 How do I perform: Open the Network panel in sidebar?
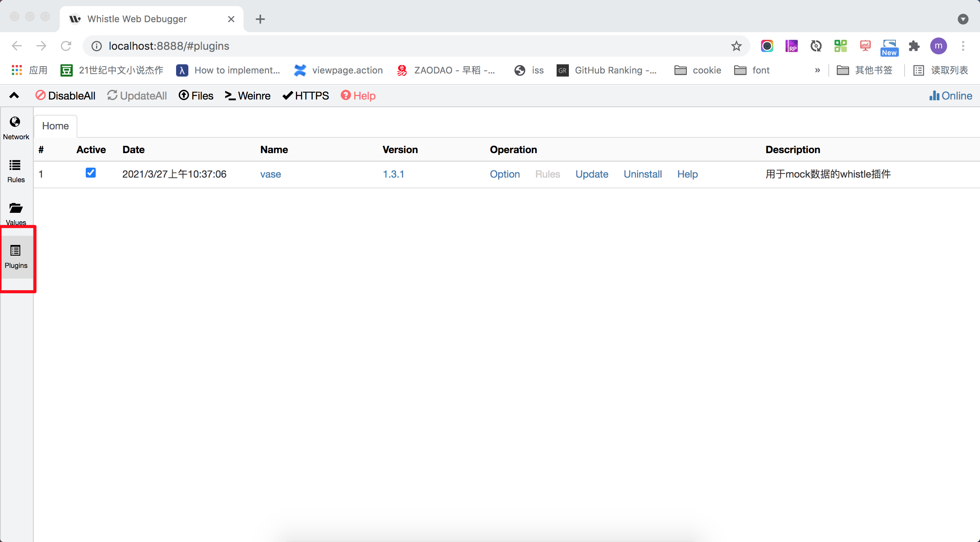click(16, 127)
